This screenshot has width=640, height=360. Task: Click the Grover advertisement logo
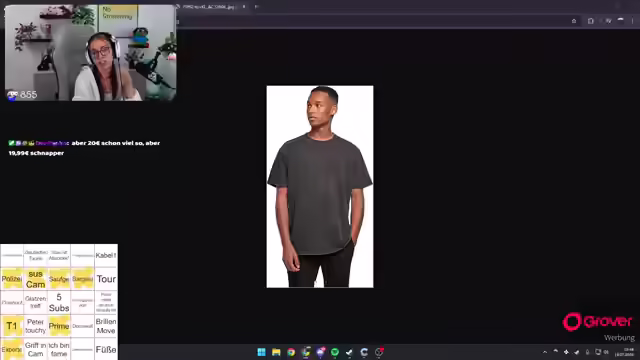[x=598, y=322]
